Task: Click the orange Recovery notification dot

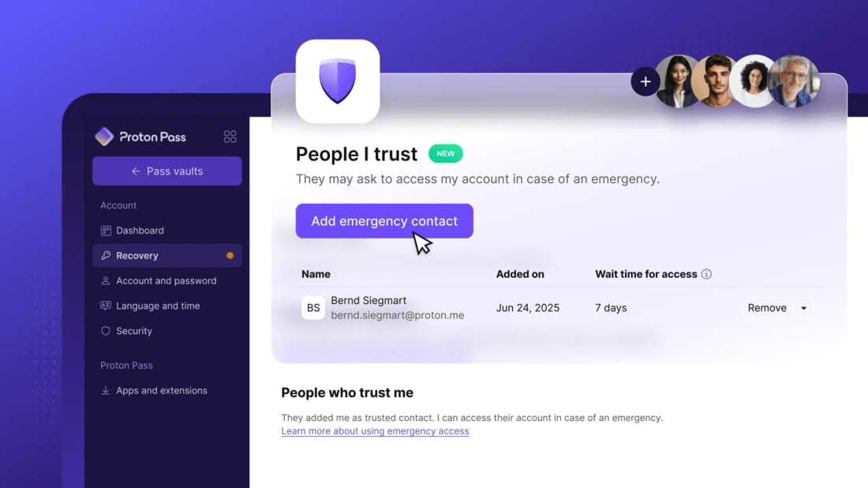Action: [230, 256]
